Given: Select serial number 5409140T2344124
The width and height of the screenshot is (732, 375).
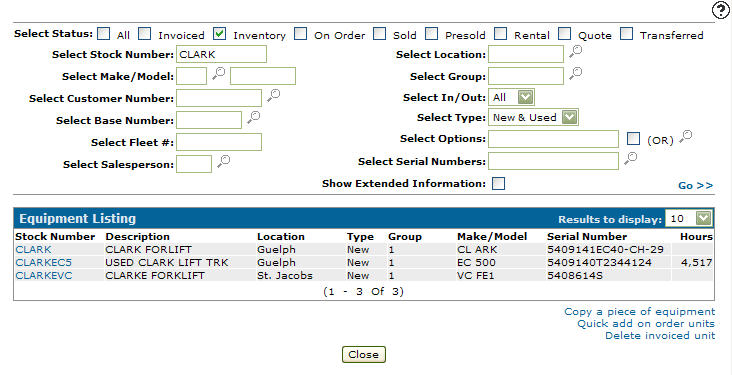Looking at the screenshot, I should [599, 262].
